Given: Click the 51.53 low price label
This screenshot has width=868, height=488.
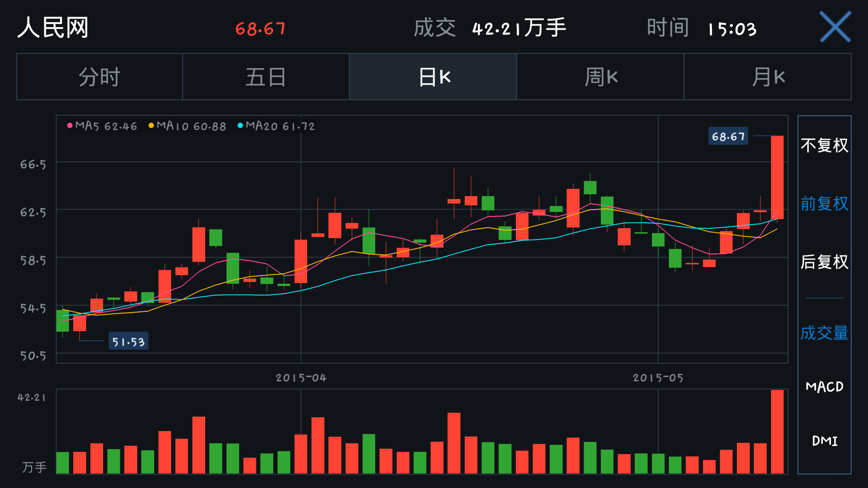Looking at the screenshot, I should (x=128, y=342).
